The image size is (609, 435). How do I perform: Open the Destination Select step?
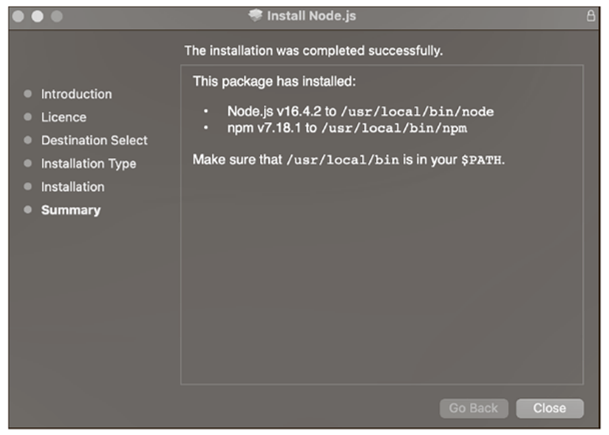coord(94,140)
